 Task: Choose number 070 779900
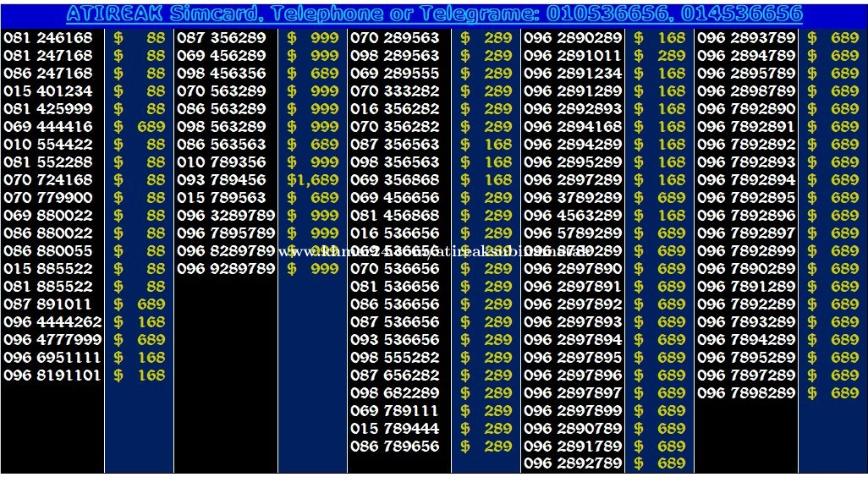(x=48, y=198)
